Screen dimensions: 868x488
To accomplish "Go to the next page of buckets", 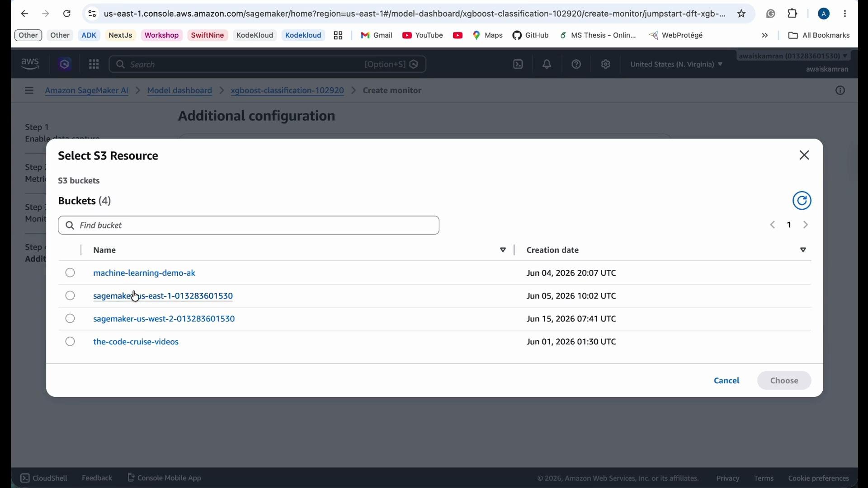I will [x=806, y=225].
